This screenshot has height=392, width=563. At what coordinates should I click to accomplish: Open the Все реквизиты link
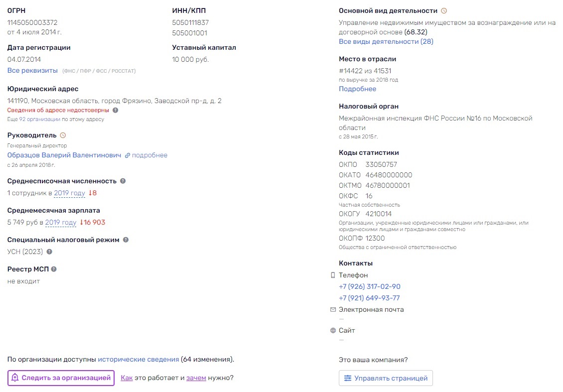[x=32, y=70]
